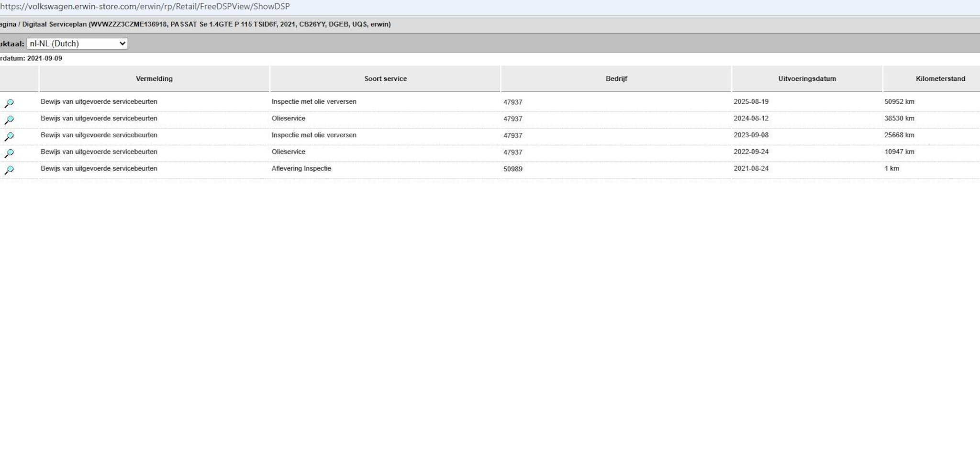Click the Bedrijf column header
Viewport: 980px width, 459px height.
(616, 79)
